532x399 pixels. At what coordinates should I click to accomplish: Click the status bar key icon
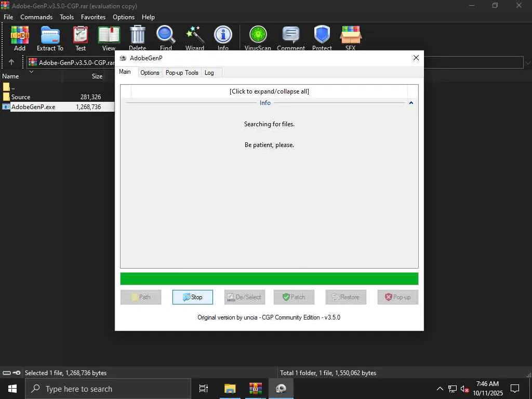pos(16,373)
